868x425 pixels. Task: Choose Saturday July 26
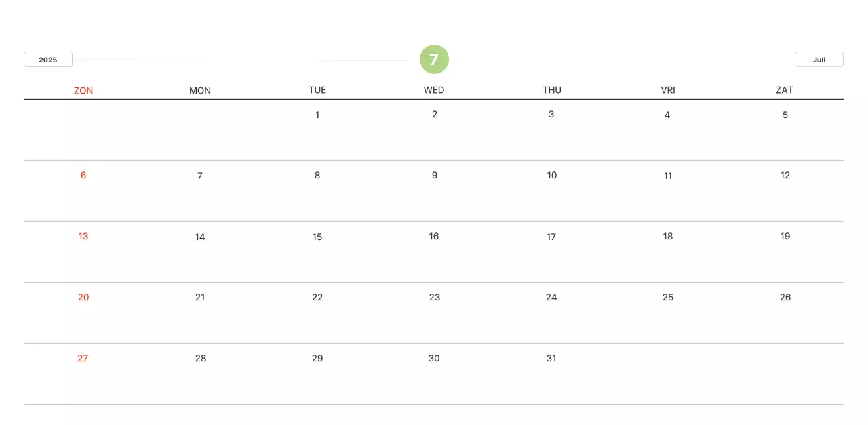785,298
